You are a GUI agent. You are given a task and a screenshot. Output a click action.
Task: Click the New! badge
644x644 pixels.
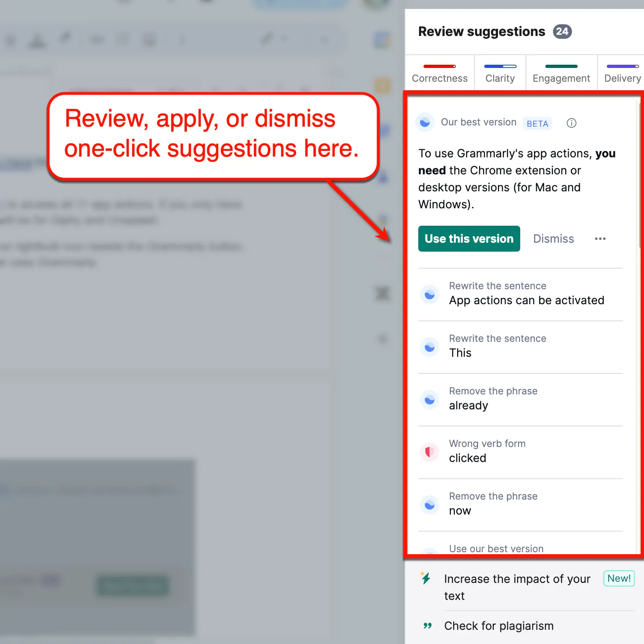tap(619, 578)
